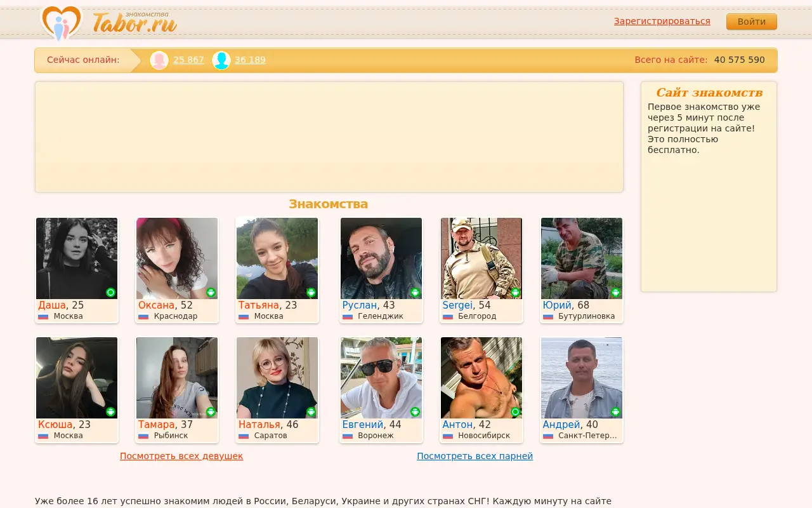This screenshot has height=508, width=812.
Task: Open Руслан's profile name link
Action: [x=360, y=305]
